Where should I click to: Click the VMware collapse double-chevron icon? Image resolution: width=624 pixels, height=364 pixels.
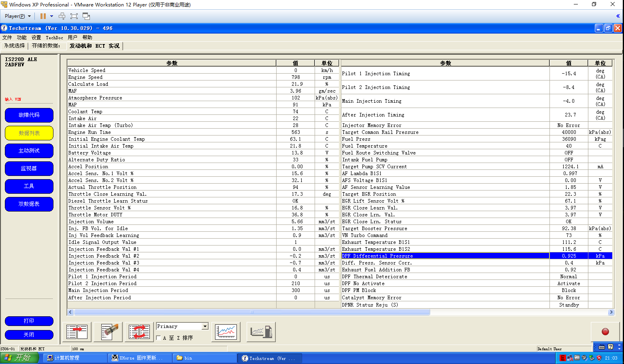(618, 16)
